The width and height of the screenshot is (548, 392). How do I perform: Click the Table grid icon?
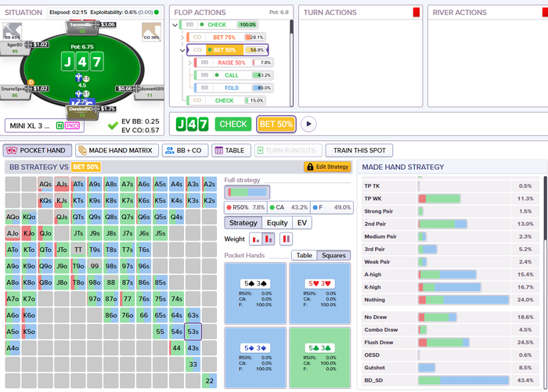click(218, 150)
